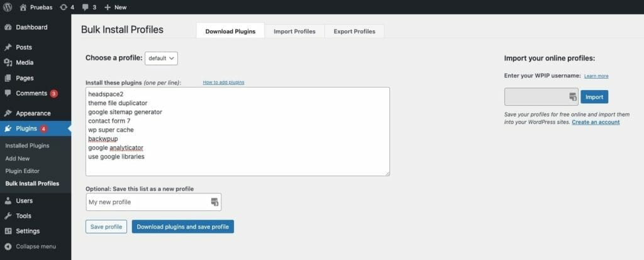Switch to the Import Profiles tab

[294, 31]
